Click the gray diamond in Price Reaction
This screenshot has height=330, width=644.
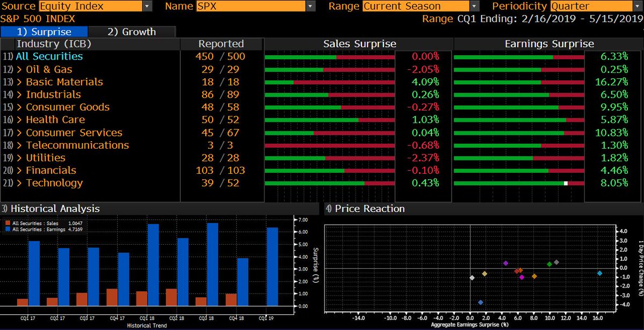(556, 262)
